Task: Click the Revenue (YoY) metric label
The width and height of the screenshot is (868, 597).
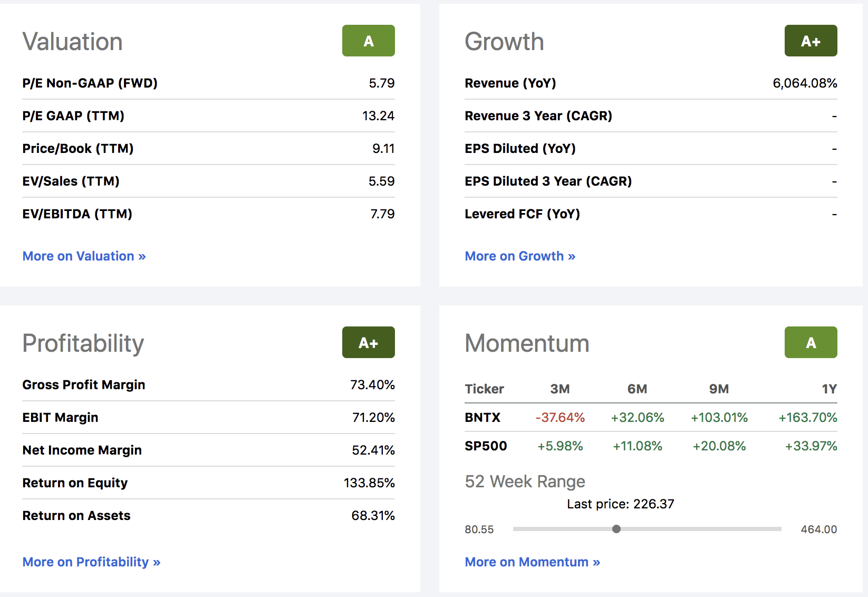Action: click(x=510, y=83)
